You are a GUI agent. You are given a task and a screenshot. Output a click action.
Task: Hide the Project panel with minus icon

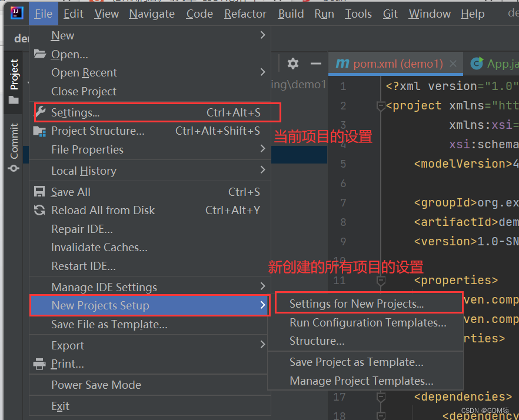(316, 63)
